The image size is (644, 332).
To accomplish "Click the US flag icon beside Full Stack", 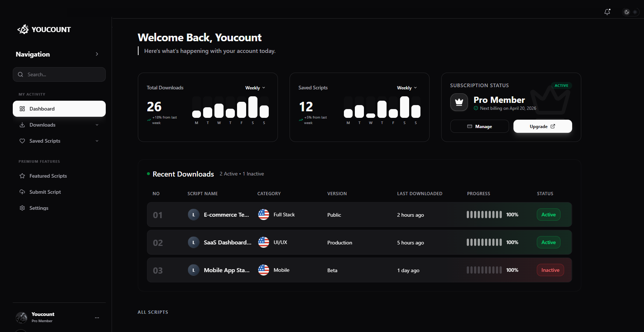I will [x=263, y=215].
